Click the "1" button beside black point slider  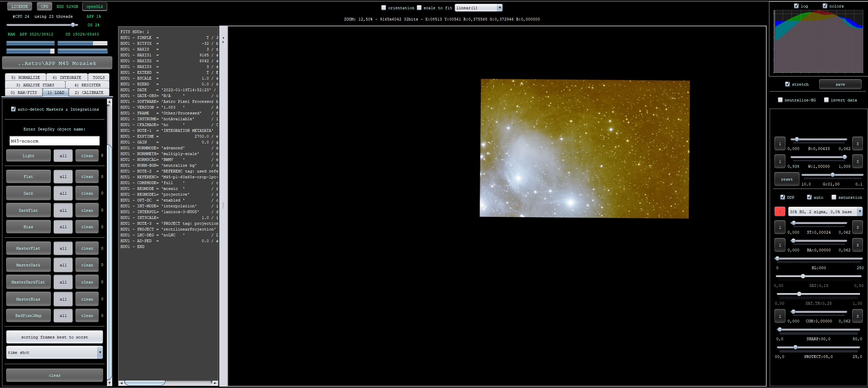click(780, 144)
